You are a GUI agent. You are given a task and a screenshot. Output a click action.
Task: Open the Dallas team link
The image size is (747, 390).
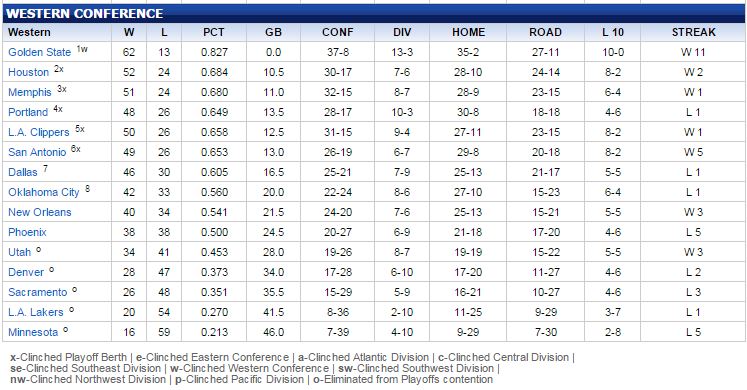pos(22,172)
